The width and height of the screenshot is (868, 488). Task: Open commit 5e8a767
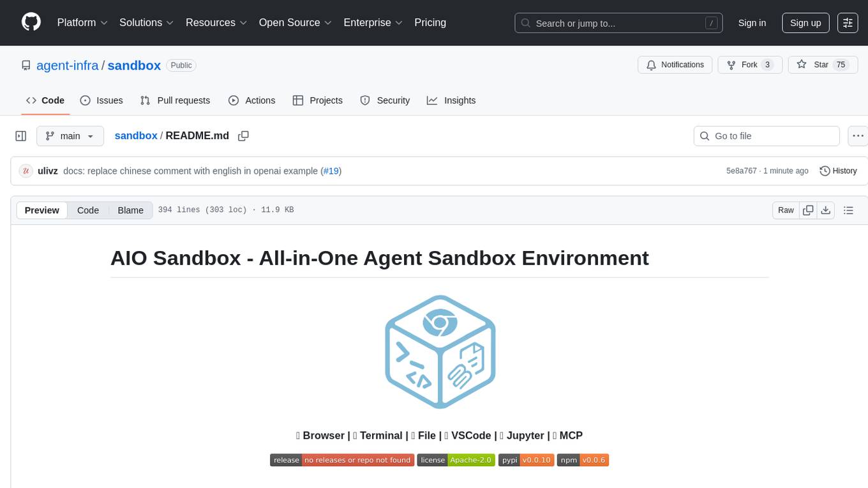pos(742,171)
